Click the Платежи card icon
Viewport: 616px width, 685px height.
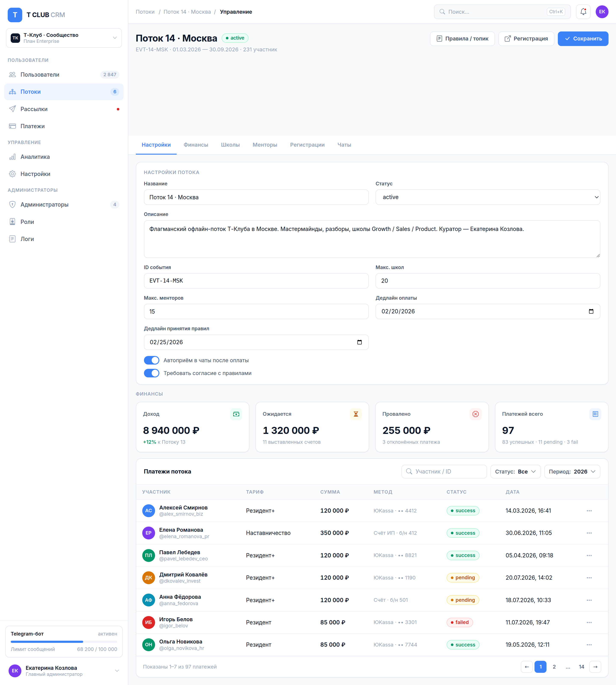click(13, 126)
